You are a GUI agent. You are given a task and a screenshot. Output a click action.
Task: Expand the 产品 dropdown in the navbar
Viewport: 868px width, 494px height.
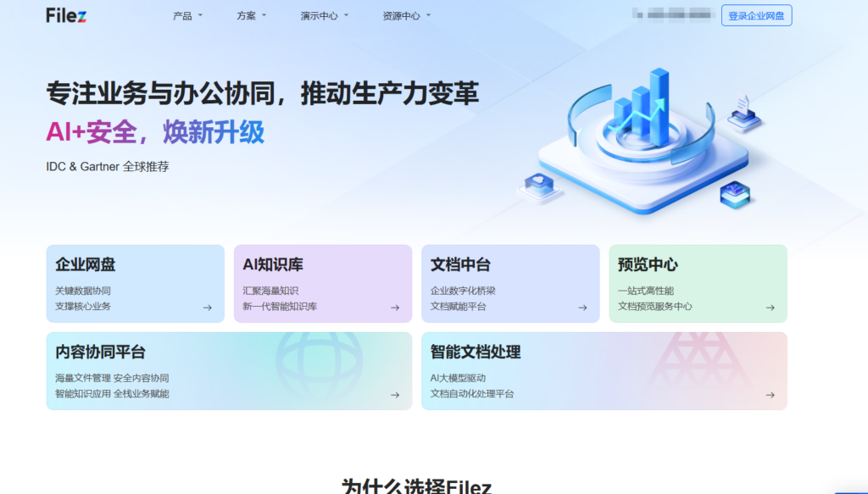point(183,15)
